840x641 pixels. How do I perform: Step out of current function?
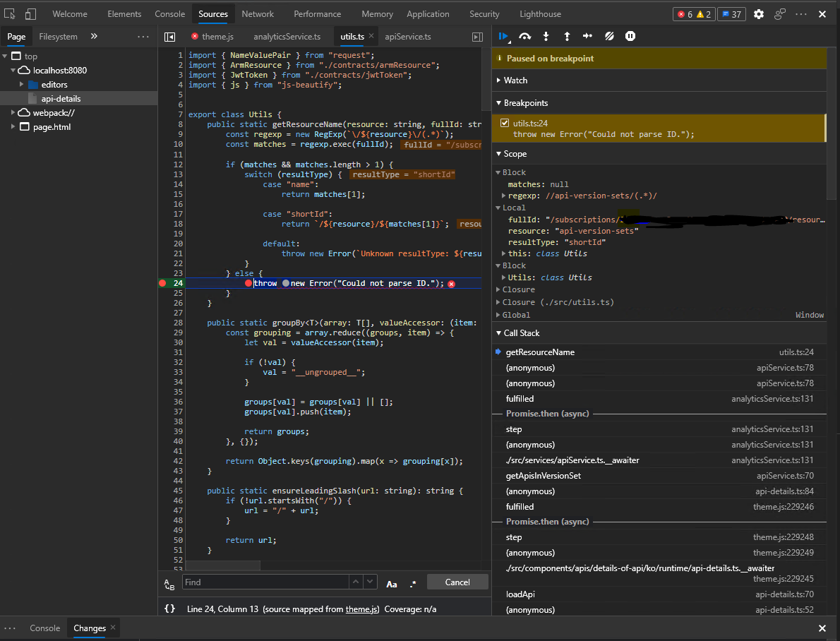567,36
